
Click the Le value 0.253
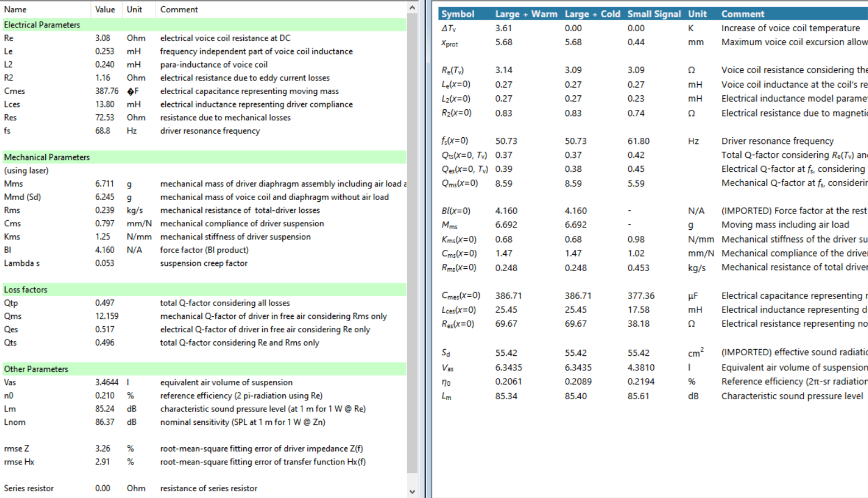pos(104,51)
